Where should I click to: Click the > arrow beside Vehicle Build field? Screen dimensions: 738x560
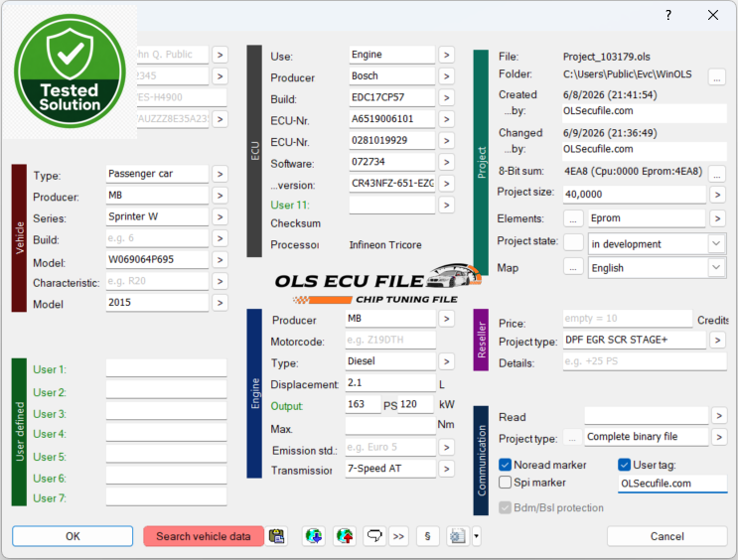coord(220,238)
